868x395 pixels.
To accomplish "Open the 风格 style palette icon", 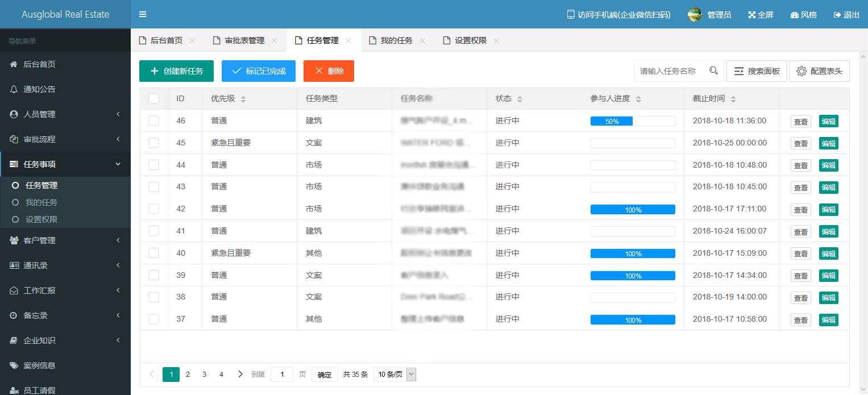I will (x=795, y=15).
